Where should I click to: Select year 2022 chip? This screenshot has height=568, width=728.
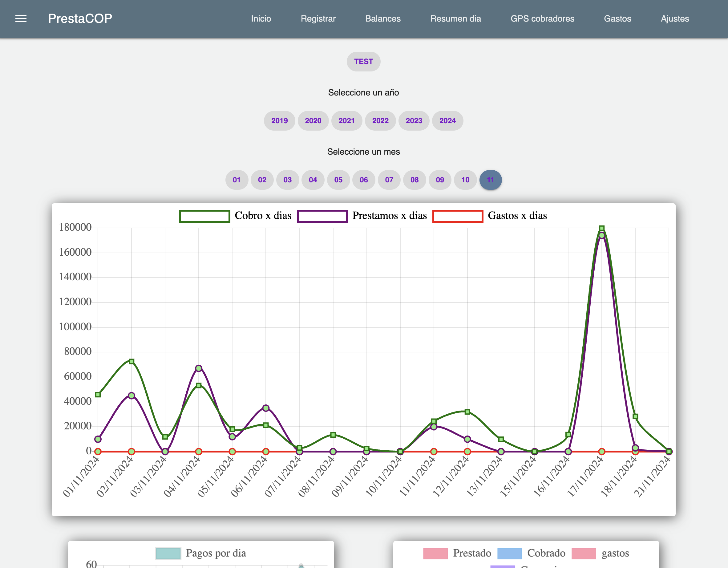click(x=380, y=121)
